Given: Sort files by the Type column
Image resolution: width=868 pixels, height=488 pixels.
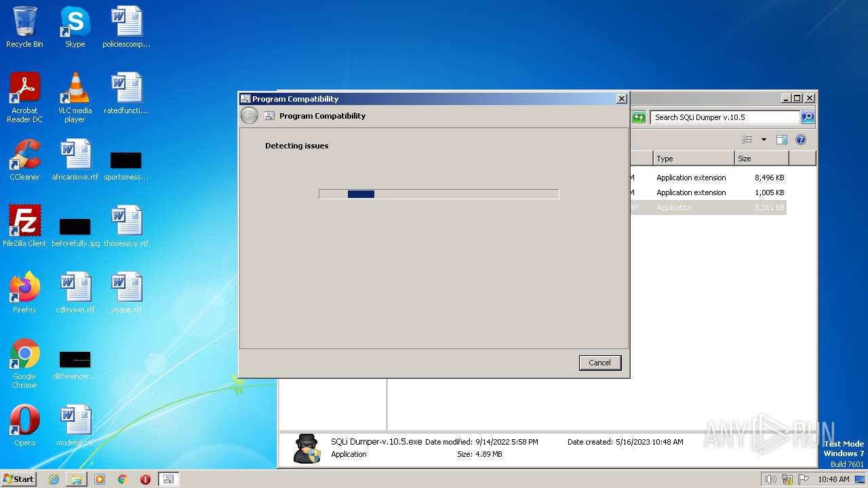Looking at the screenshot, I should (x=694, y=159).
